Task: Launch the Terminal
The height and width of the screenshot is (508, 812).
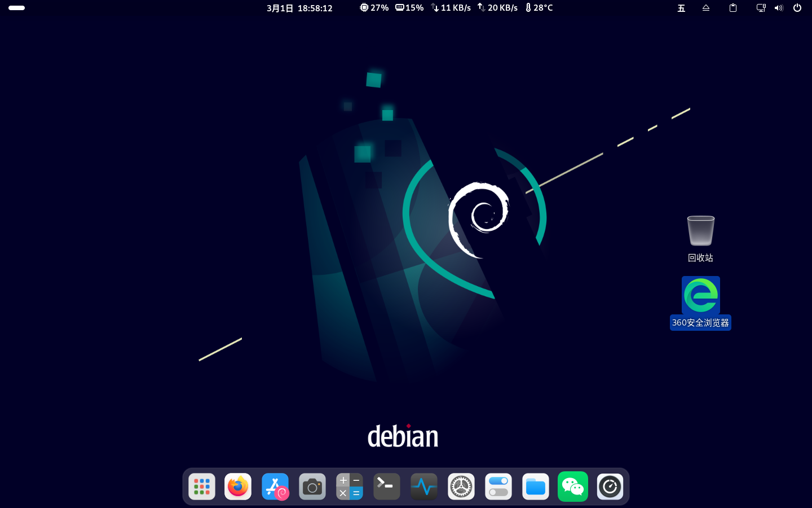Action: [386, 486]
